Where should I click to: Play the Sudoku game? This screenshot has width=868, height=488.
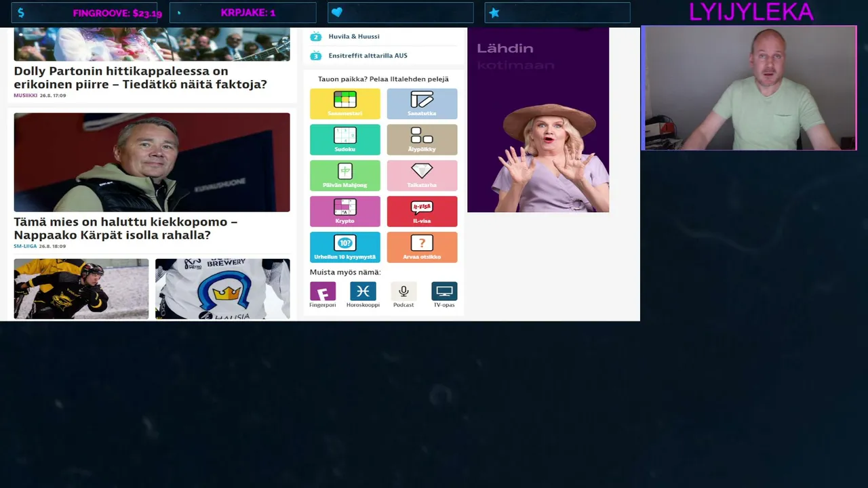345,140
